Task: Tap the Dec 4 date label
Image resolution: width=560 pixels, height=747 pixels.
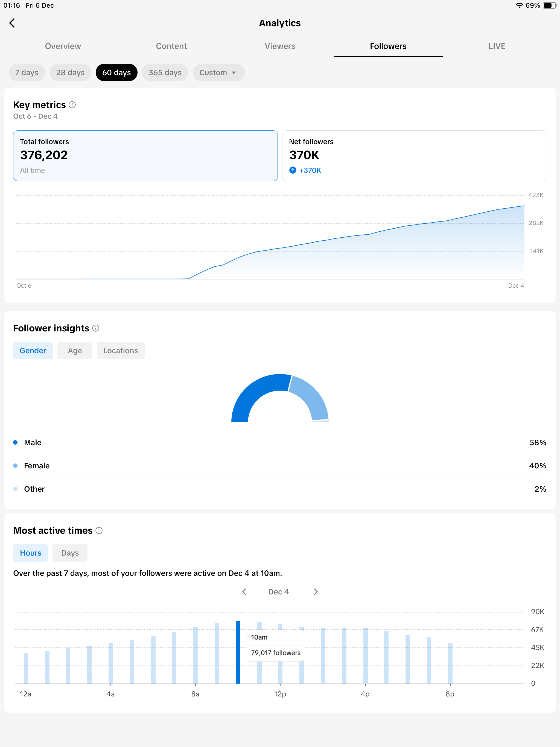Action: tap(279, 592)
